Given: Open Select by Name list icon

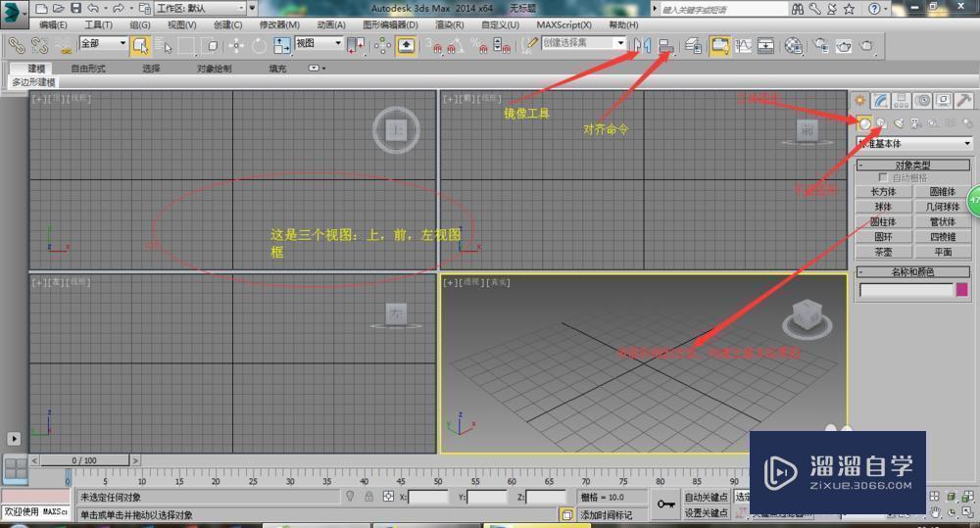Looking at the screenshot, I should click(163, 46).
